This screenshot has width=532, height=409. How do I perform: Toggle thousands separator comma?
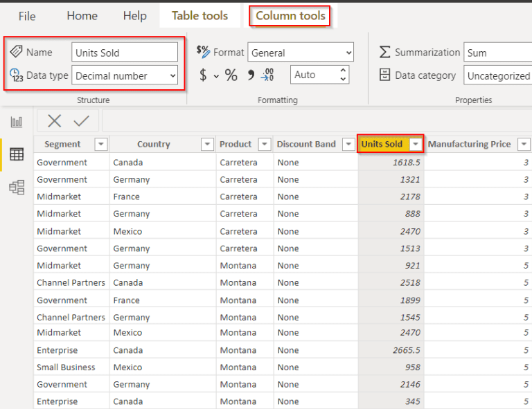coord(251,75)
